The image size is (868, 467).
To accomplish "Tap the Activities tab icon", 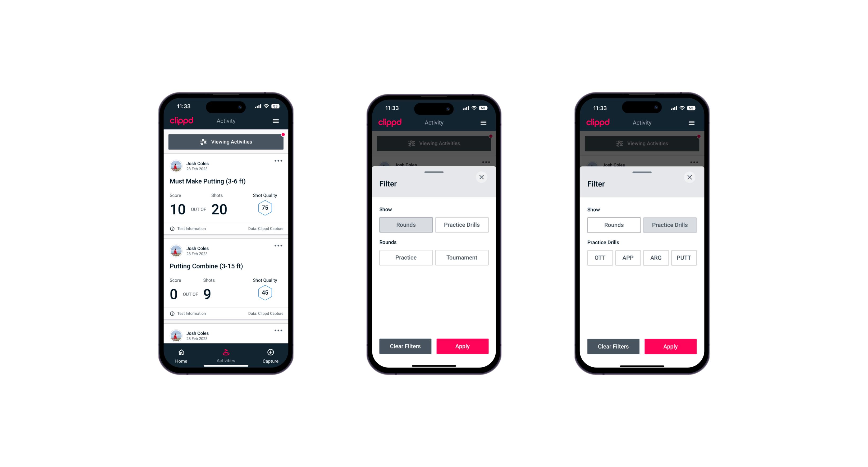I will [226, 353].
